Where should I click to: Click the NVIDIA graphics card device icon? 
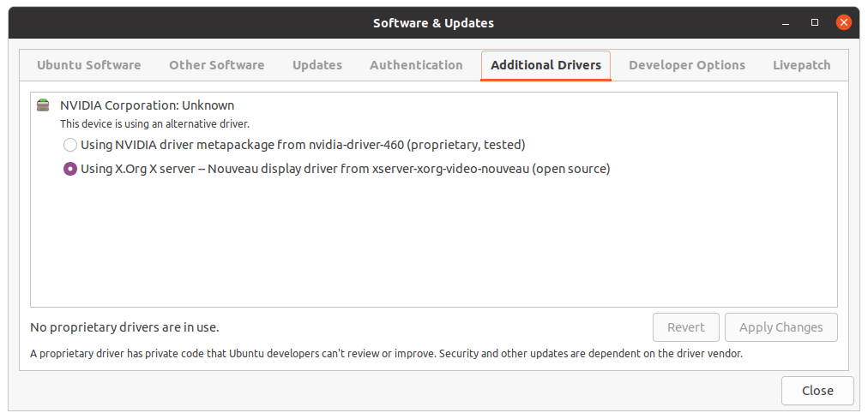(x=43, y=105)
